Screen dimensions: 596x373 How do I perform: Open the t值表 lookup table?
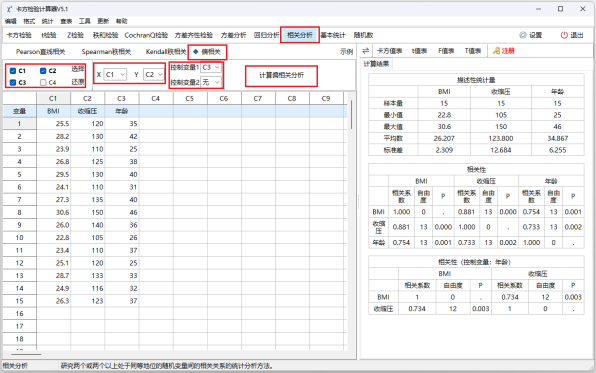(419, 51)
